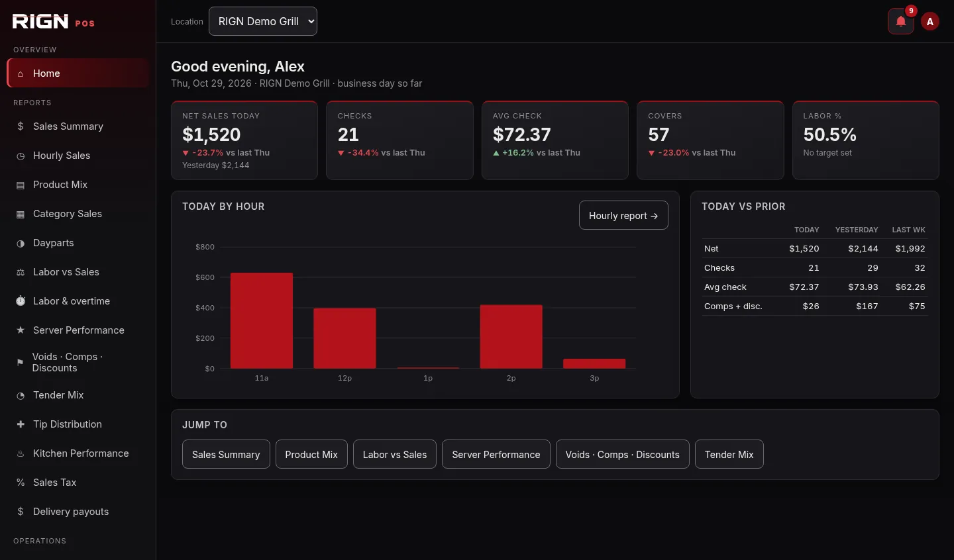Click the Good evening, Alex heading

click(x=238, y=66)
